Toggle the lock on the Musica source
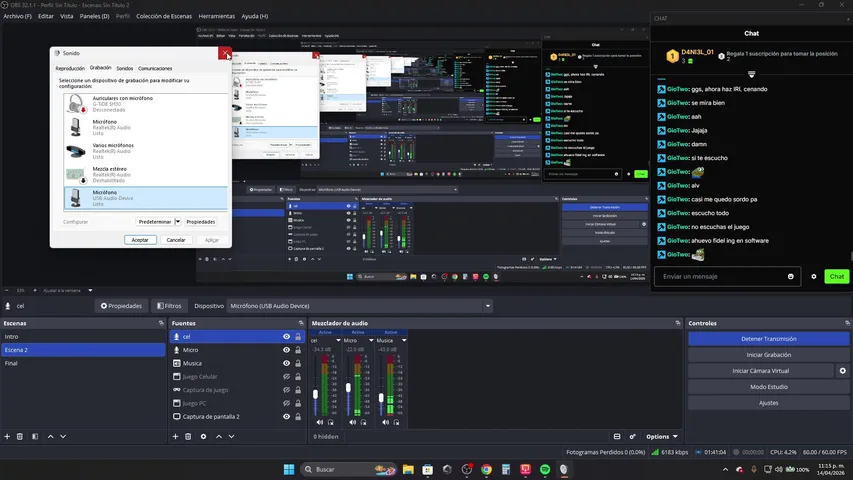 pyautogui.click(x=298, y=364)
